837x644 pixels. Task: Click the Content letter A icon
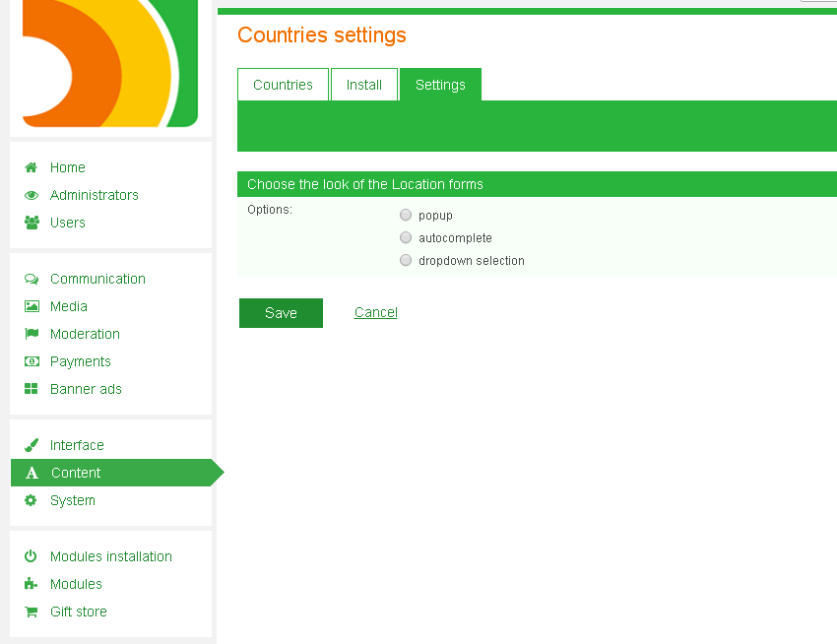point(32,473)
